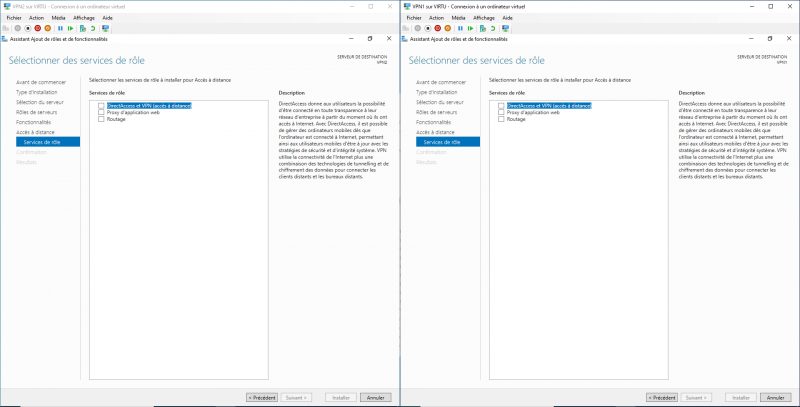Reset VPN2 with the green play icon
Screen dimensions: 800x407
click(70, 28)
